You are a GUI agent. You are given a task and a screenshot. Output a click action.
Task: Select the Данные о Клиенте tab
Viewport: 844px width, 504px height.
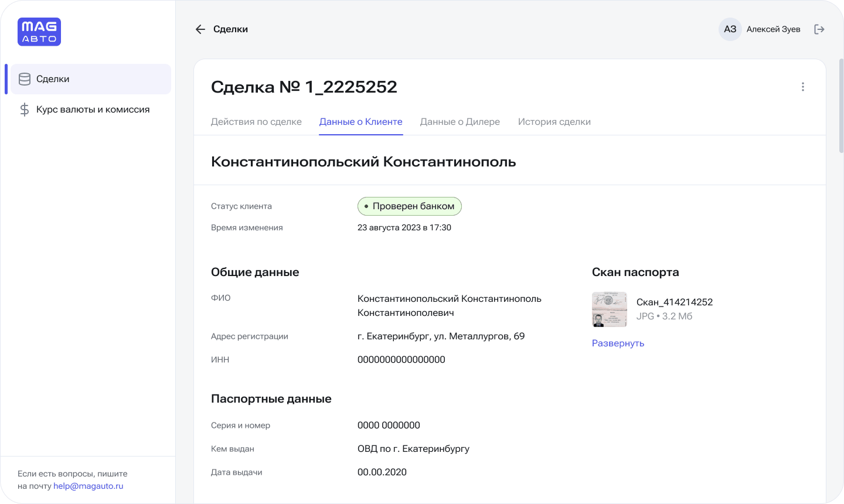(x=360, y=122)
